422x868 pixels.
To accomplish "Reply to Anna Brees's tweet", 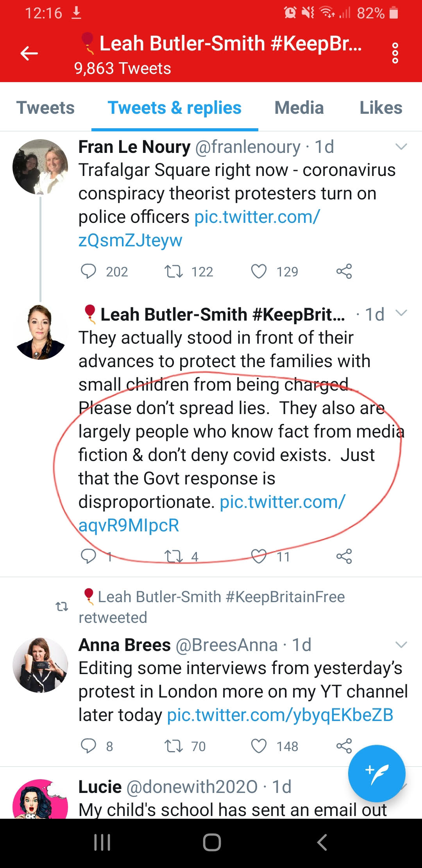I will 88,746.
